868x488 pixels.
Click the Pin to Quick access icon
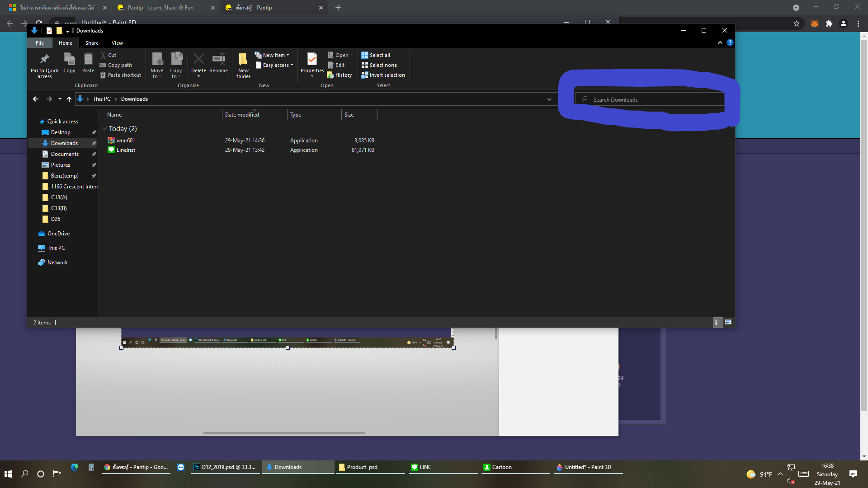coord(44,60)
